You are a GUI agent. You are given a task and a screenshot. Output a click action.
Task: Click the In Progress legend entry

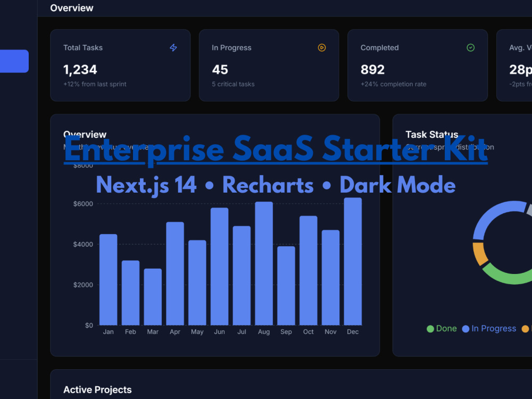[x=489, y=328]
